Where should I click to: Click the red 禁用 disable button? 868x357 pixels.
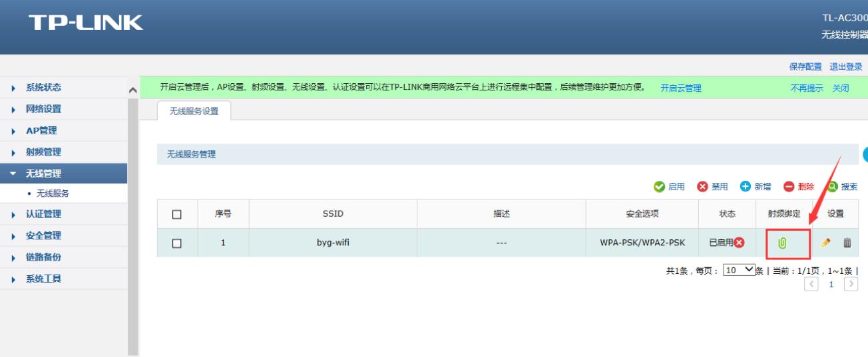pyautogui.click(x=712, y=187)
